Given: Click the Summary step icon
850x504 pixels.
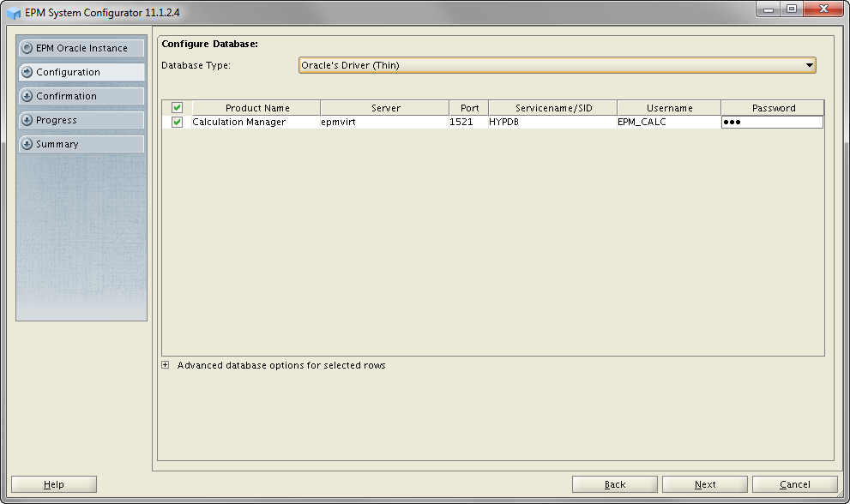Looking at the screenshot, I should pyautogui.click(x=27, y=144).
